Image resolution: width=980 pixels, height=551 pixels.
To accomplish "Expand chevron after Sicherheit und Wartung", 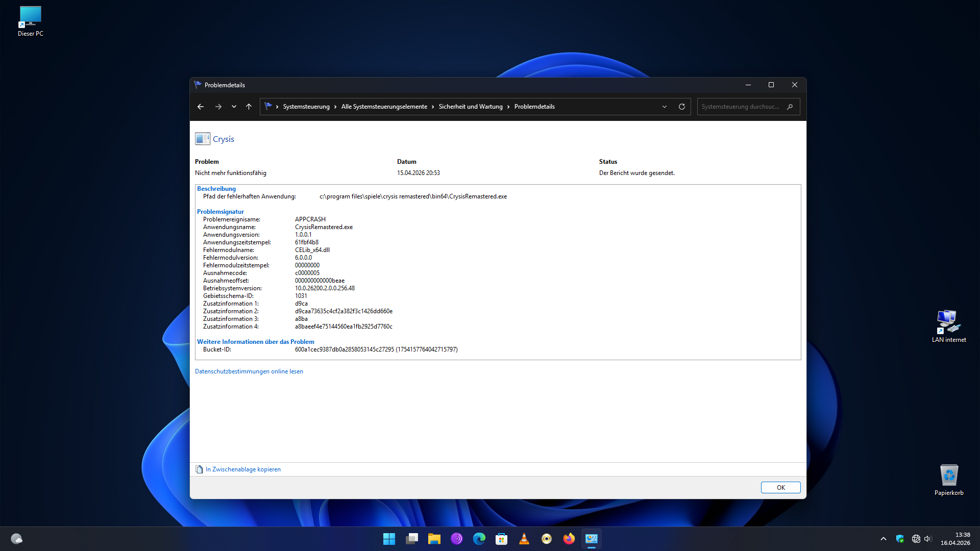I will 508,107.
